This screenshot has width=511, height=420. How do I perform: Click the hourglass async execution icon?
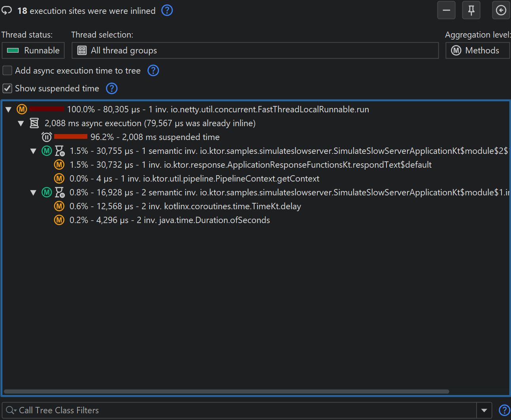[x=34, y=123]
